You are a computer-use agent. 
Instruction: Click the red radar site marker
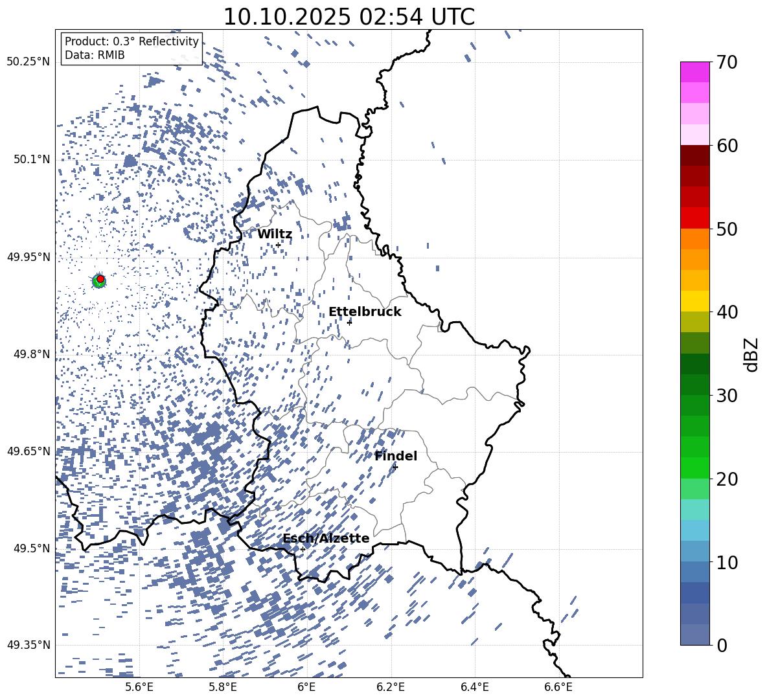100,279
